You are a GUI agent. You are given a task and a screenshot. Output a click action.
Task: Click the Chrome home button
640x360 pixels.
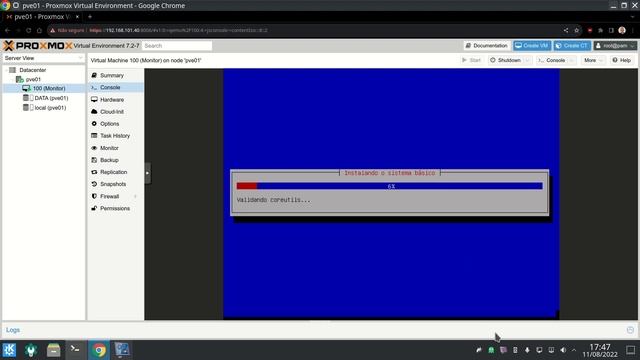39,30
